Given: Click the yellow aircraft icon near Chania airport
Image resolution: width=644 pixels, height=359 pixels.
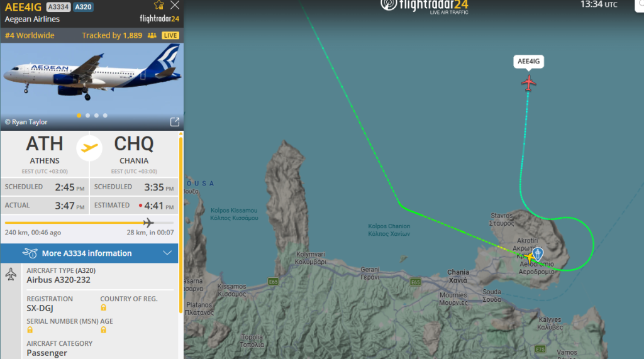Looking at the screenshot, I should [x=530, y=258].
